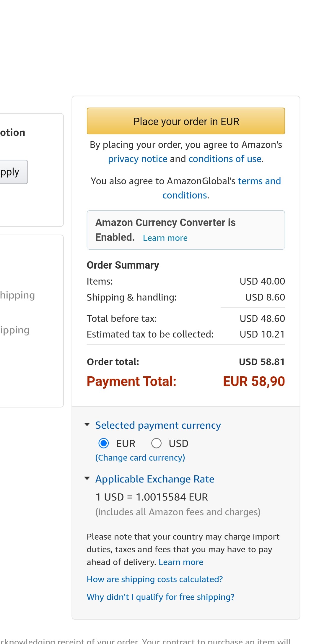Click the EUR radio label text

126,443
